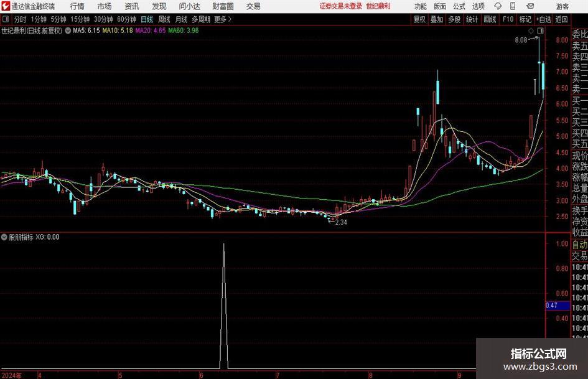Click the diamond icon above the chart
Viewport: 588px width, 379px height.
click(x=531, y=30)
